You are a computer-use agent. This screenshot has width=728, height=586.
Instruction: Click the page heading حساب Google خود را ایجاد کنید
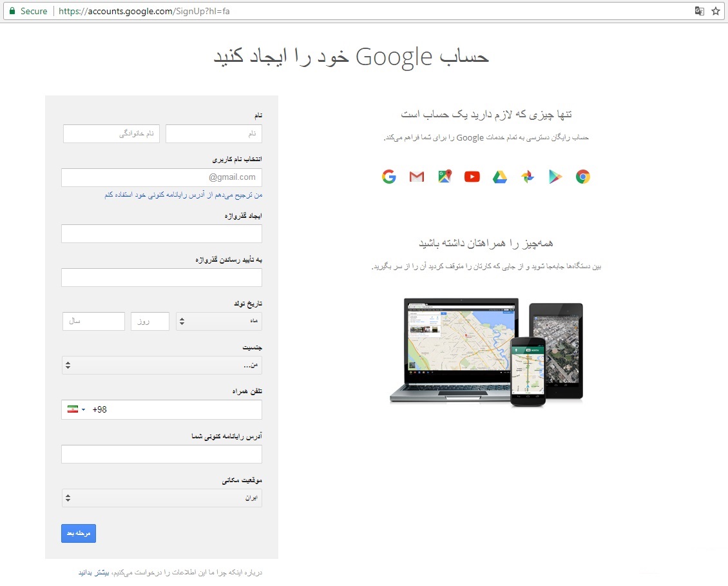click(351, 56)
